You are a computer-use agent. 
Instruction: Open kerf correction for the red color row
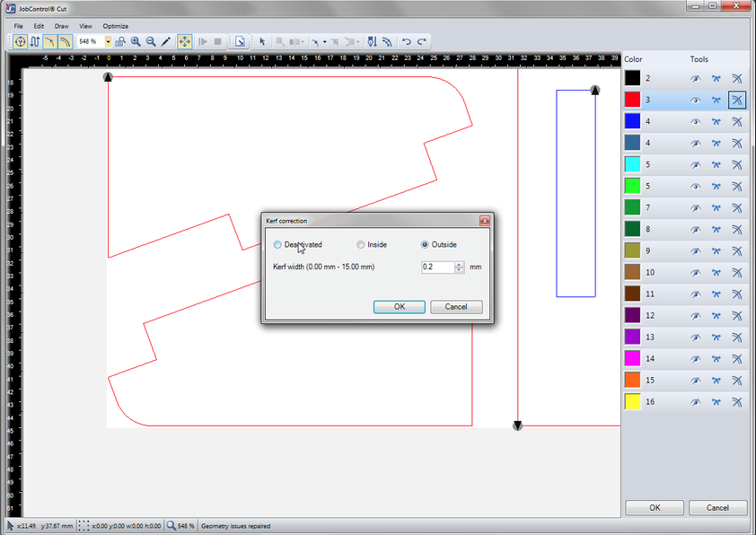[736, 101]
